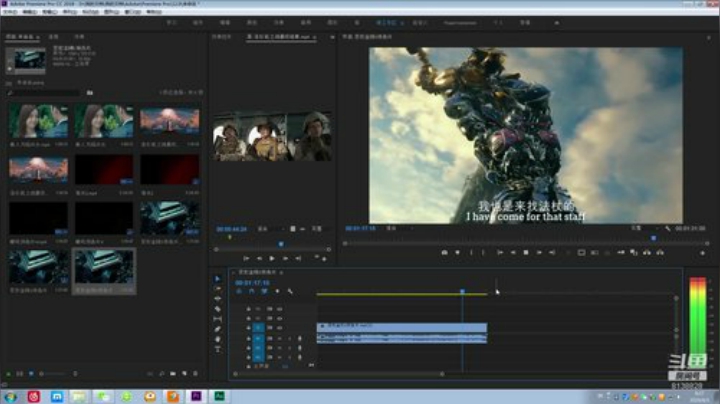Open the timeline sequence tab
This screenshot has height=404, width=720.
point(257,272)
